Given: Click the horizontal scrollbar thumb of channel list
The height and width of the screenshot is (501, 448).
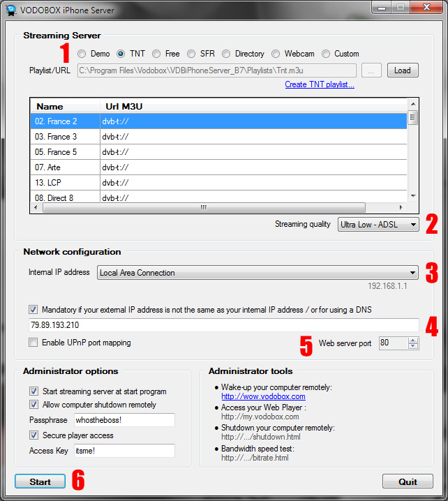Looking at the screenshot, I should tap(204, 207).
